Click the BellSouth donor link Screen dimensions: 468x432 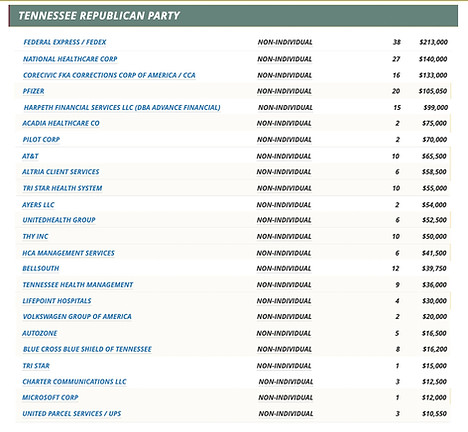click(41, 269)
